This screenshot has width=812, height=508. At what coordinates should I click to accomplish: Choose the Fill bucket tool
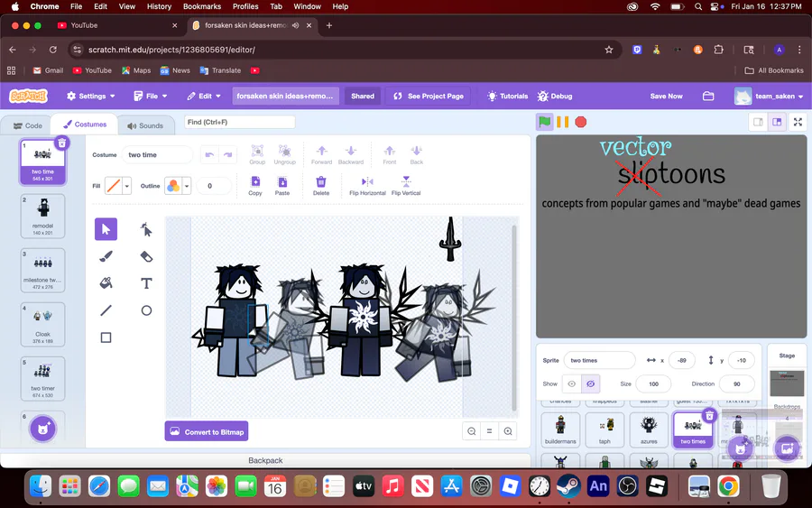point(106,283)
